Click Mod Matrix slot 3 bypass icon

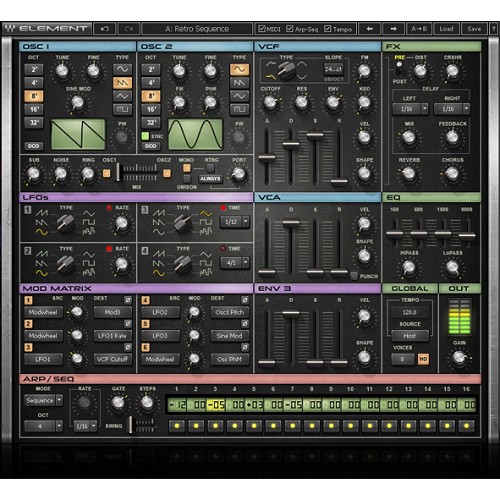[x=128, y=347]
